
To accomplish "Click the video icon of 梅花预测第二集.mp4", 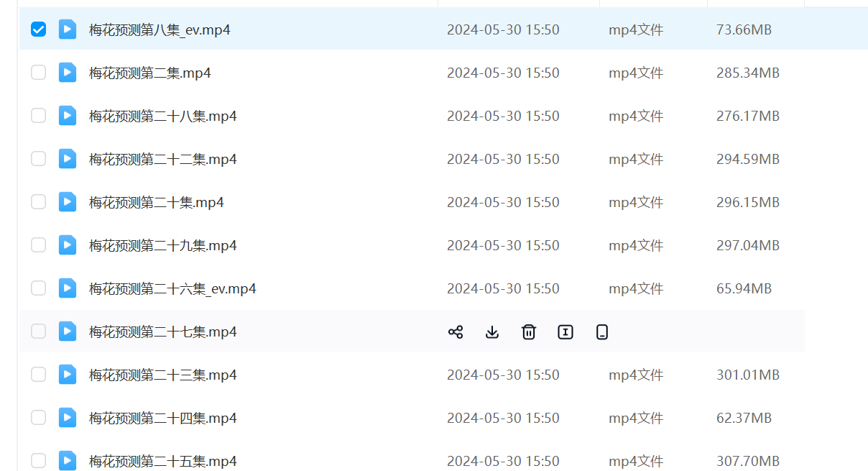I will pos(68,73).
